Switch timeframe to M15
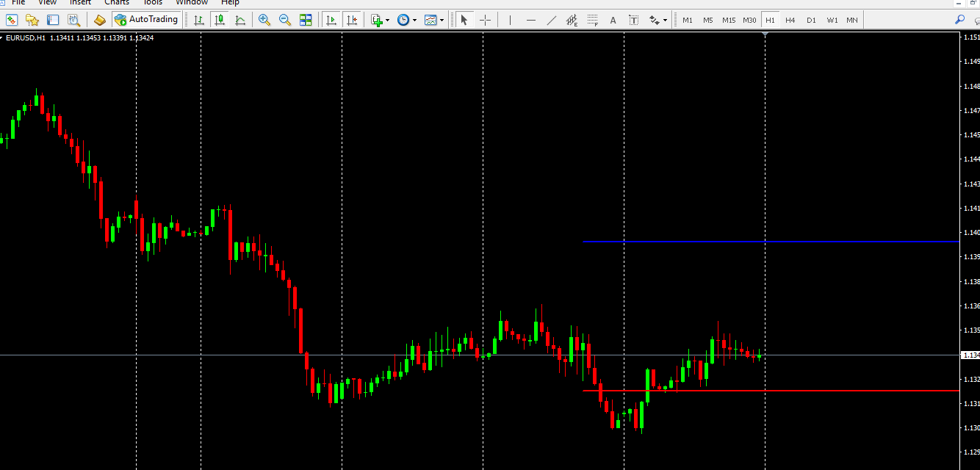The height and width of the screenshot is (470, 980). pyautogui.click(x=729, y=20)
